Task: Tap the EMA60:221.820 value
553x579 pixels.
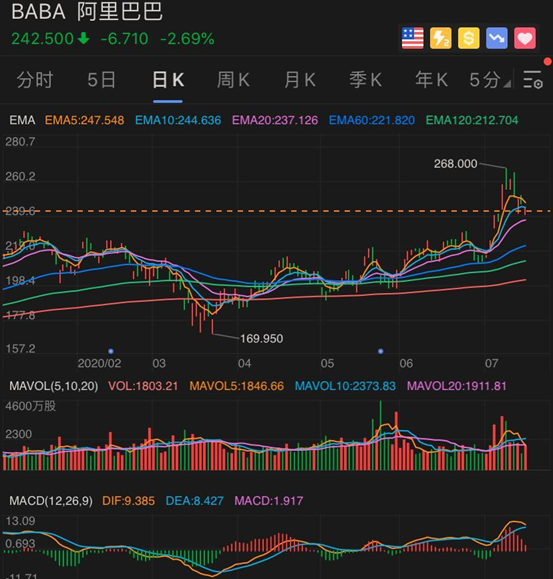Action: pyautogui.click(x=372, y=120)
